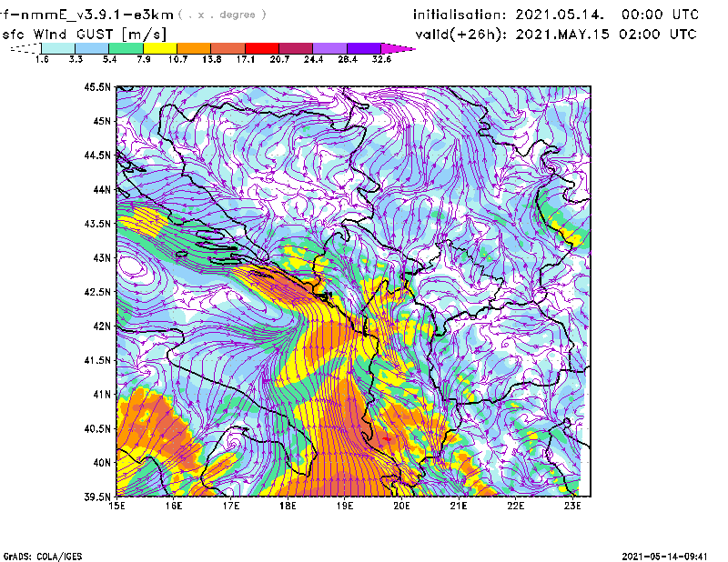Click the 18E longitude label
The height and width of the screenshot is (562, 728).
[x=288, y=506]
